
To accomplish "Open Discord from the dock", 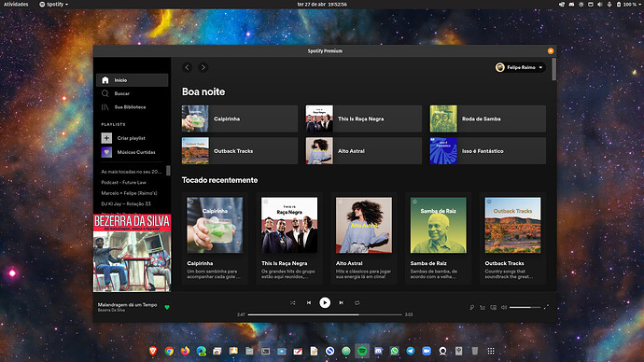I will pos(378,351).
